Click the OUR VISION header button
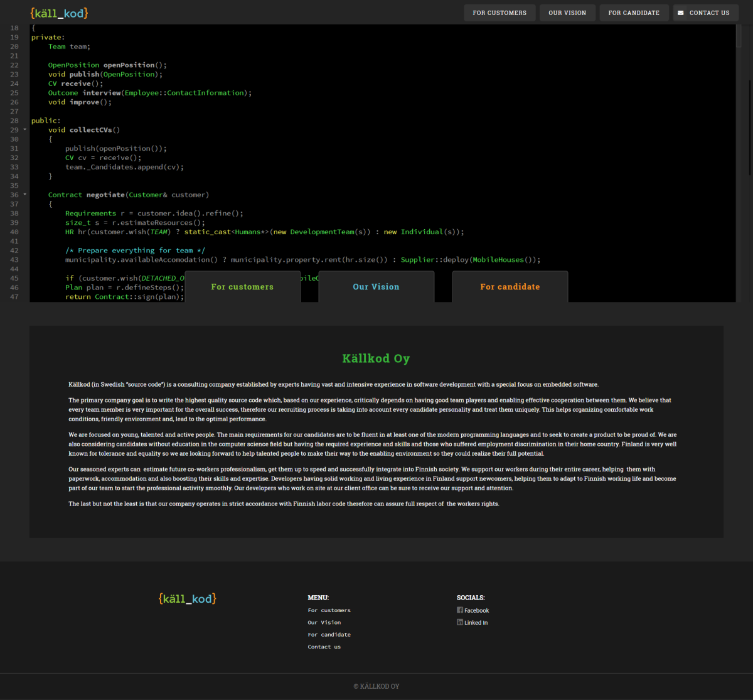Image resolution: width=753 pixels, height=700 pixels. tap(567, 13)
